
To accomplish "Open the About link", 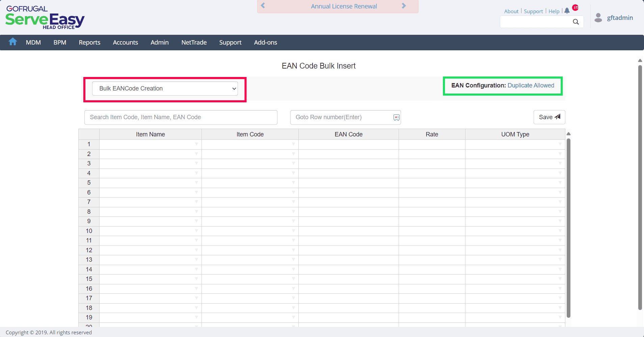I will point(511,11).
